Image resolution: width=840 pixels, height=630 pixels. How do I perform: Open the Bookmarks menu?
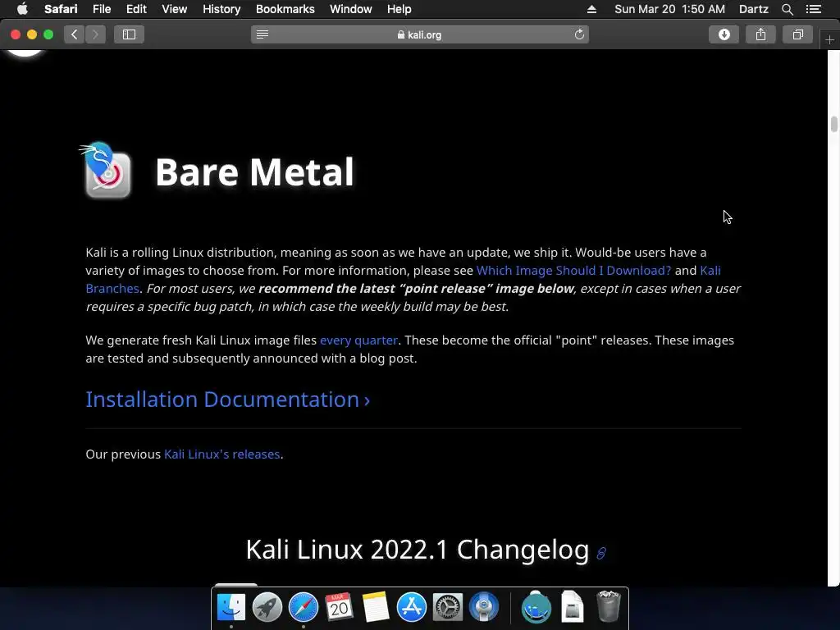tap(285, 9)
